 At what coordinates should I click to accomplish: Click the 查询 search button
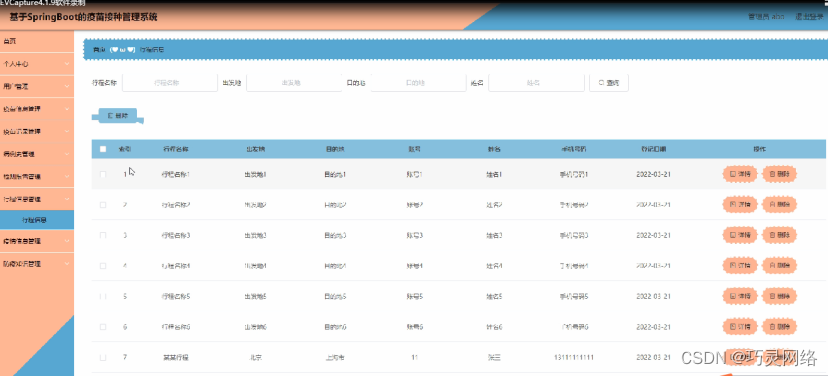609,83
